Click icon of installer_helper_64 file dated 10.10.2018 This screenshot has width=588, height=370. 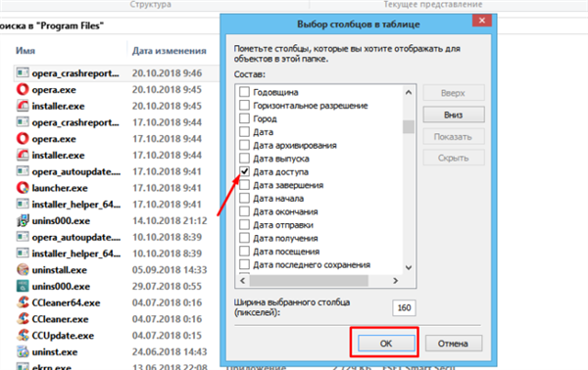[x=23, y=254]
